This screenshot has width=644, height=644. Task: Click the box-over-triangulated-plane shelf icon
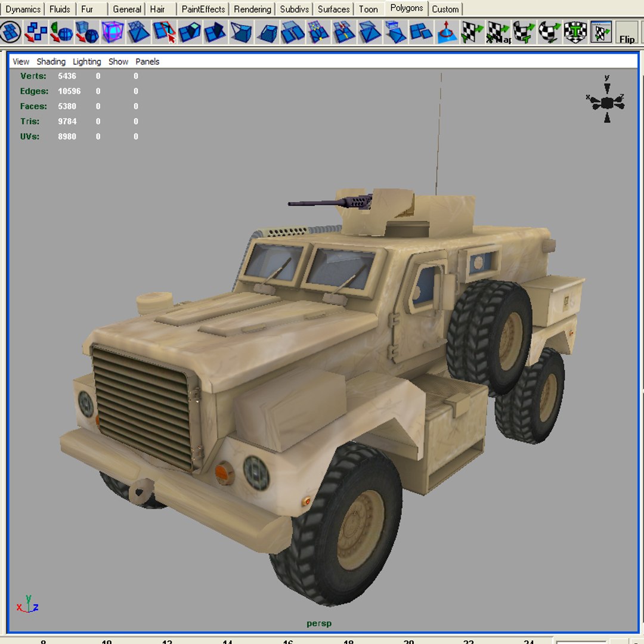pos(395,32)
